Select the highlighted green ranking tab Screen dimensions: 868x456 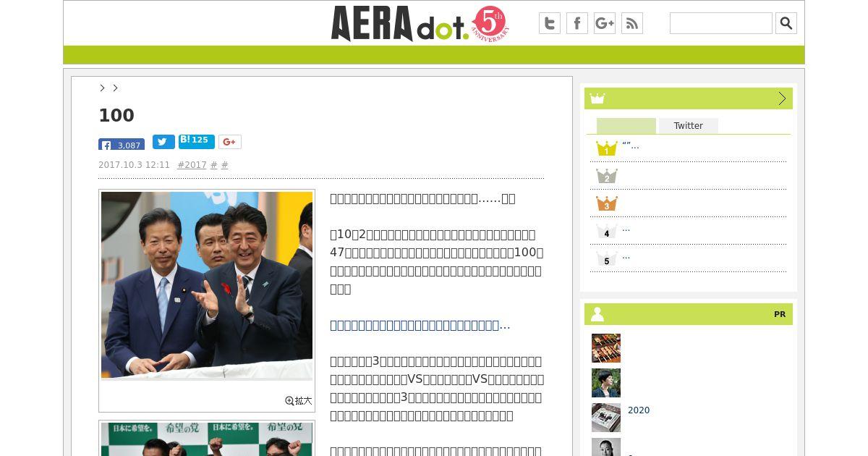pyautogui.click(x=626, y=126)
